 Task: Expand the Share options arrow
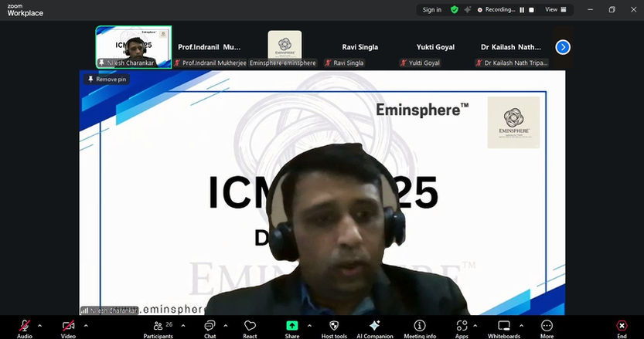click(309, 326)
